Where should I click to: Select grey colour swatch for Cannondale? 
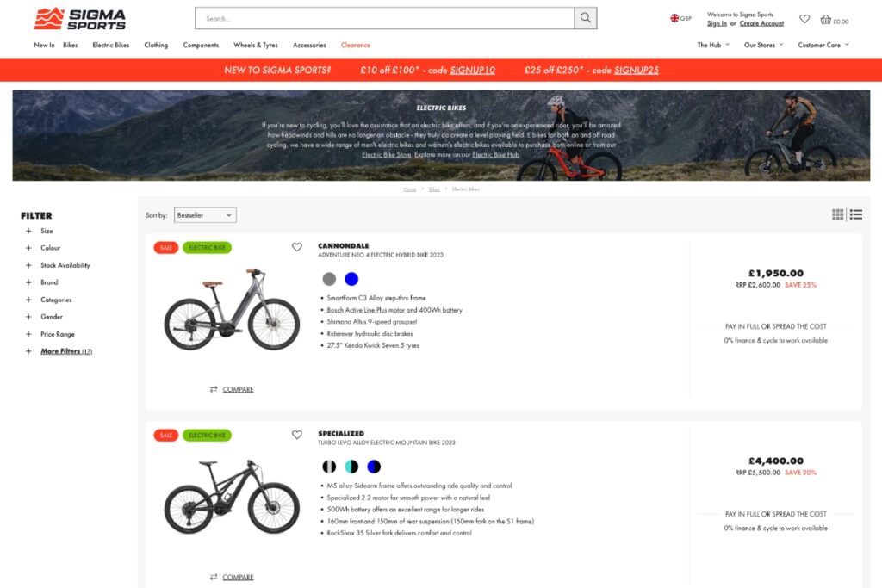(329, 279)
